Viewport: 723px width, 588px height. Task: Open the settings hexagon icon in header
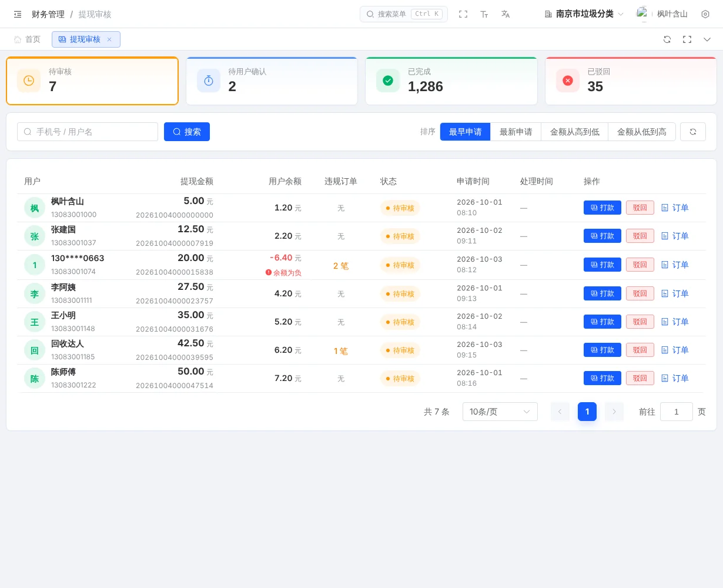tap(705, 14)
